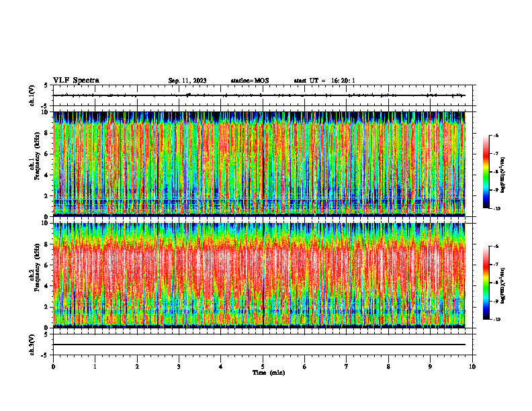Click the "6" minute tick label
Image resolution: width=532 pixels, height=411 pixels.
[305, 367]
